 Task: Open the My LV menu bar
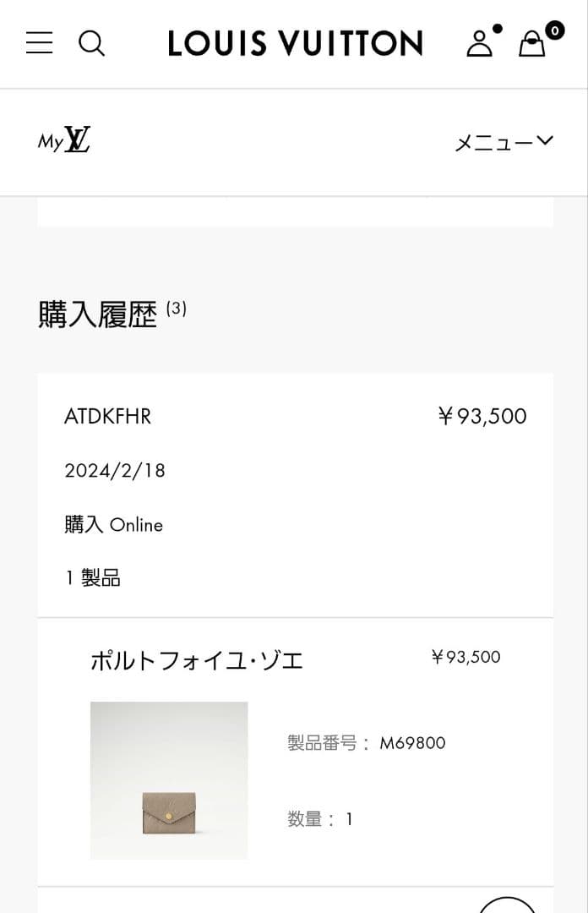click(294, 141)
